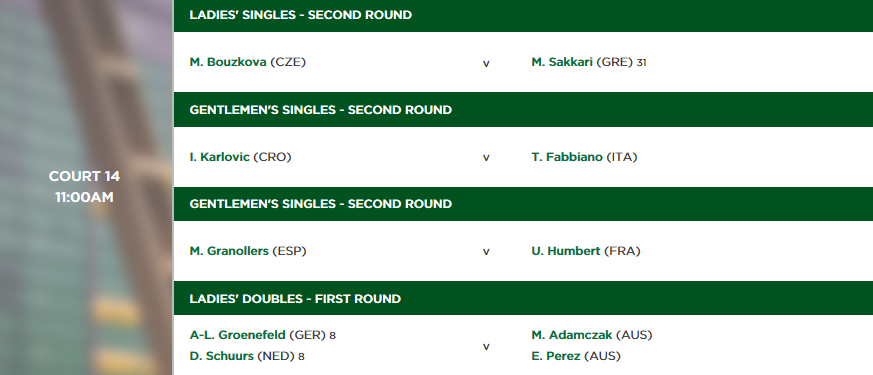Image resolution: width=873 pixels, height=375 pixels.
Task: Select I. Karlovic player name
Action: click(219, 157)
